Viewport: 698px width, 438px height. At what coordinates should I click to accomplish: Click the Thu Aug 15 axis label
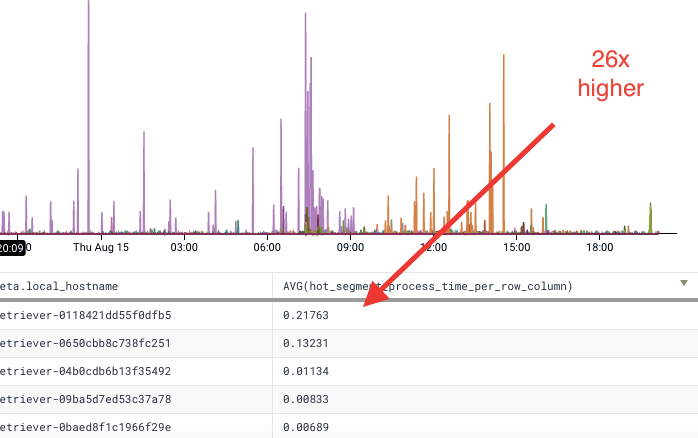pos(100,246)
